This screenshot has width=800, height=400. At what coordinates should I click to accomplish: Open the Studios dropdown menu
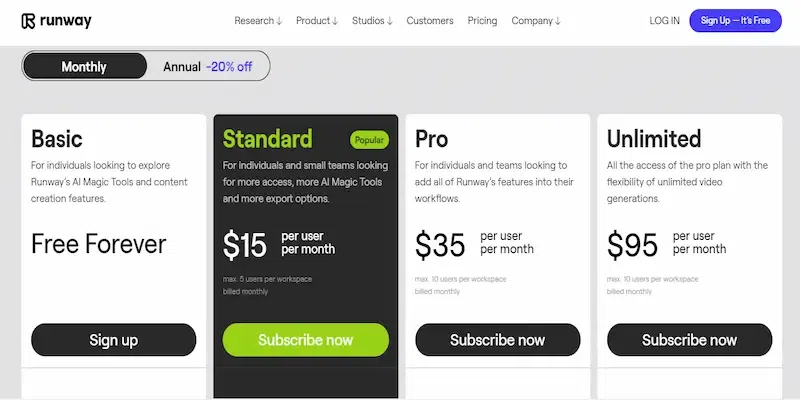point(374,20)
